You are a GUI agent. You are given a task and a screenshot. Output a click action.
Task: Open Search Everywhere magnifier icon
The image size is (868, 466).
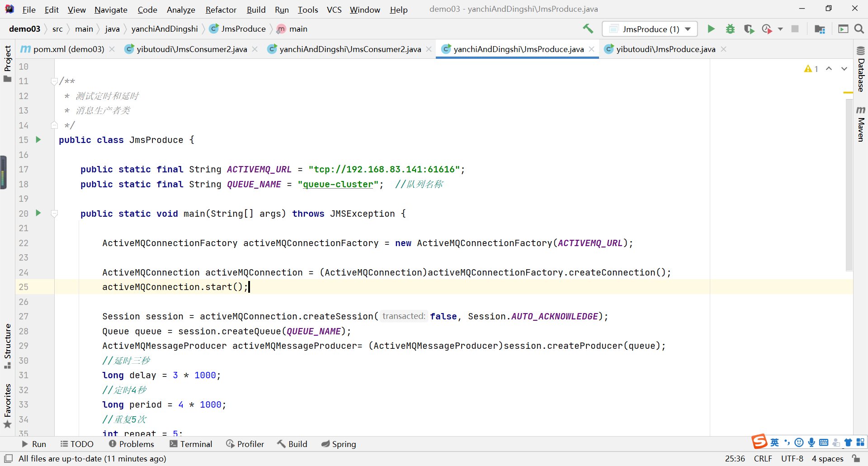[x=859, y=29]
